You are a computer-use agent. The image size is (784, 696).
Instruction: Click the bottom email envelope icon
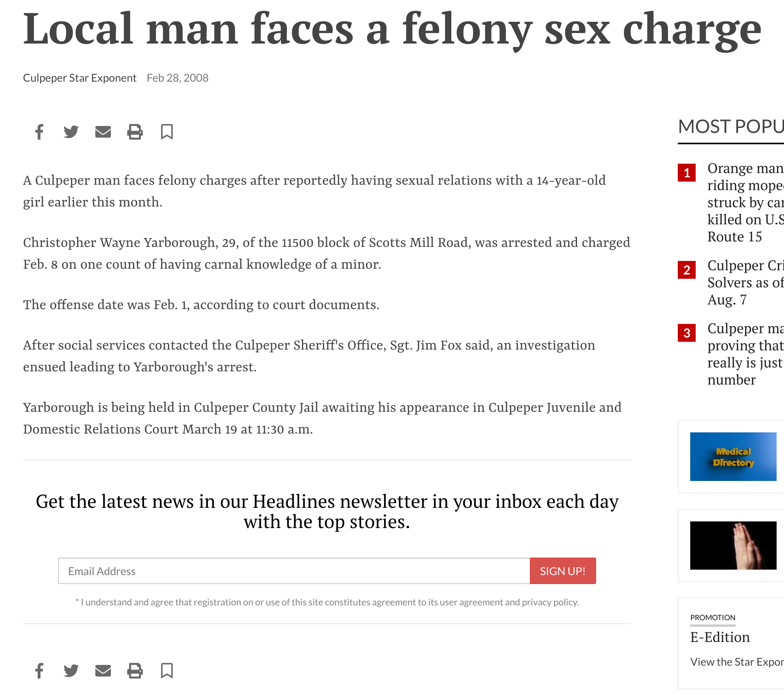click(x=103, y=671)
